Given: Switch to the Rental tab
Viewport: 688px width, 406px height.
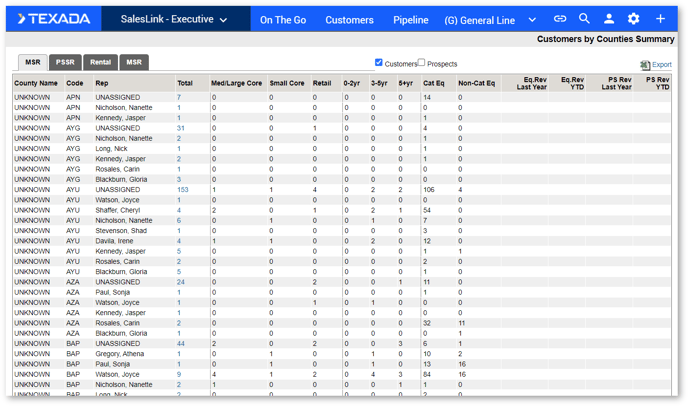Looking at the screenshot, I should coord(100,62).
